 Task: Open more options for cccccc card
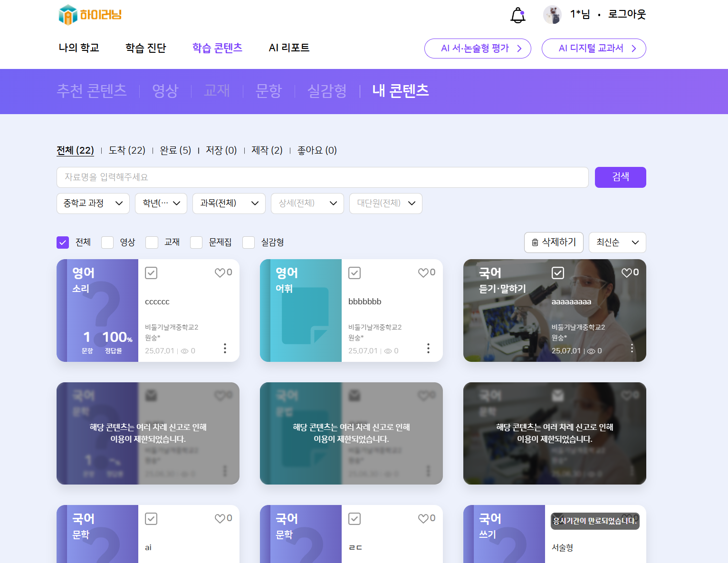pos(225,348)
